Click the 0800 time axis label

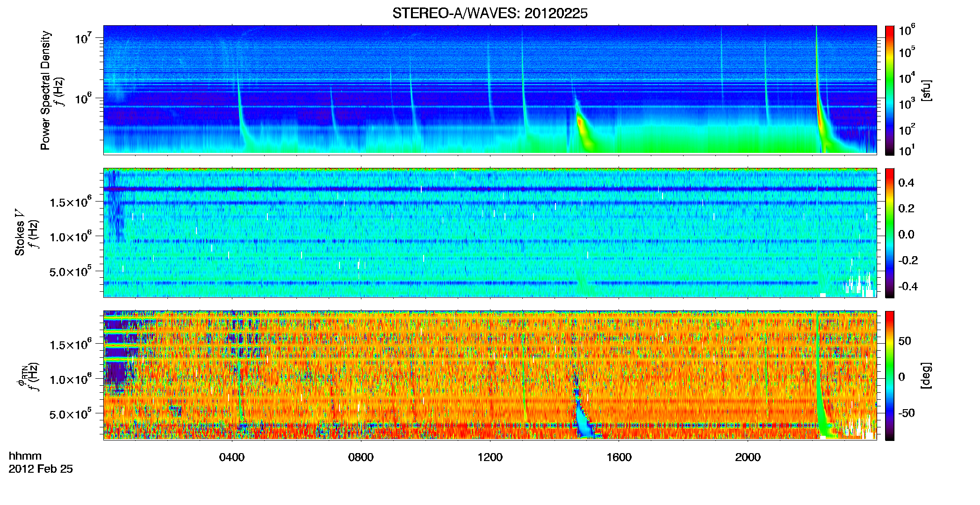coord(361,457)
